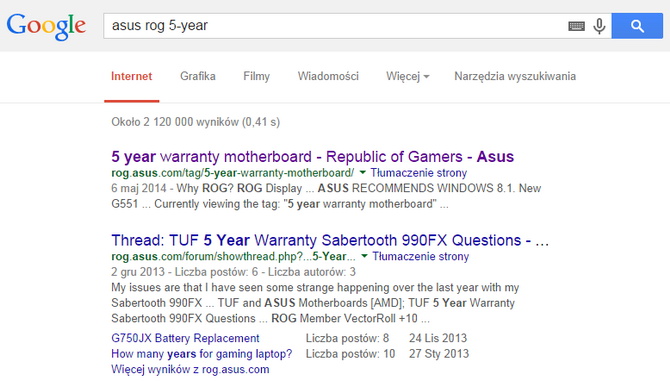Start voice search with microphone icon
Screen dimensions: 670x381
click(599, 26)
